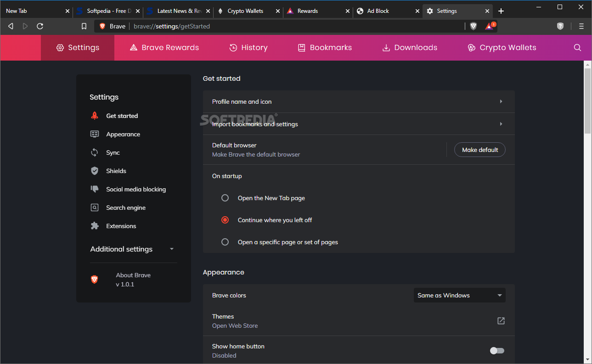Go to Shields settings section
This screenshot has width=592, height=364.
(116, 171)
